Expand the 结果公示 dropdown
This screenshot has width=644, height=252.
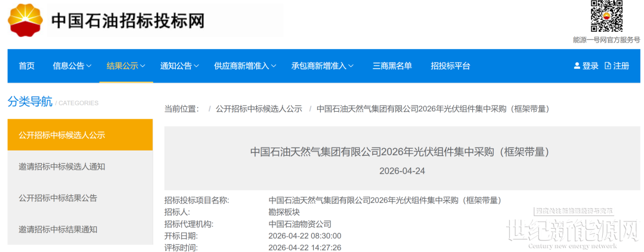pyautogui.click(x=126, y=66)
